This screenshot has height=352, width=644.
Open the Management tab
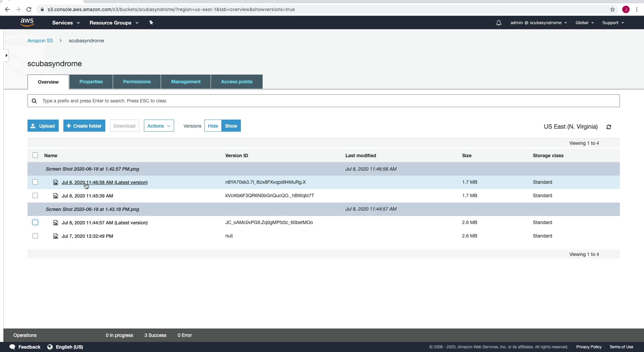click(186, 82)
